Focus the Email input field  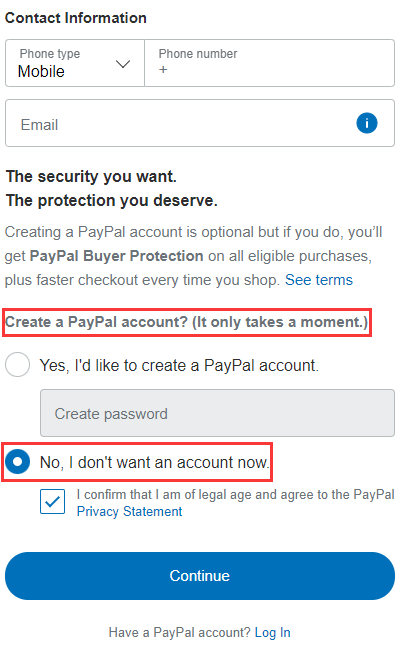(x=200, y=123)
